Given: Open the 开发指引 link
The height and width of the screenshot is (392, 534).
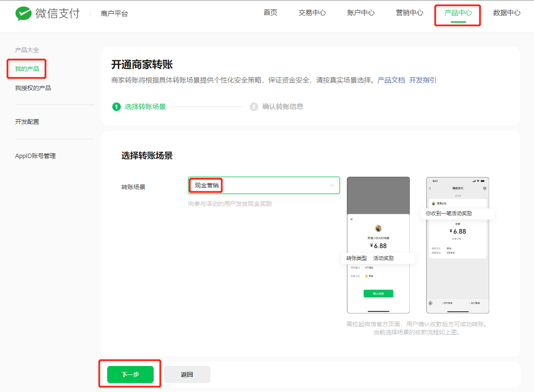Looking at the screenshot, I should coord(423,80).
